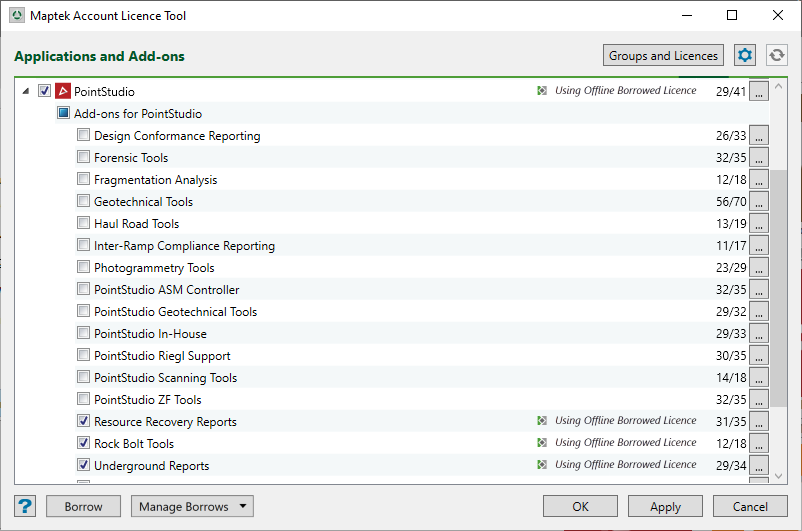Click the Borrow button
The width and height of the screenshot is (802, 531).
coord(83,506)
